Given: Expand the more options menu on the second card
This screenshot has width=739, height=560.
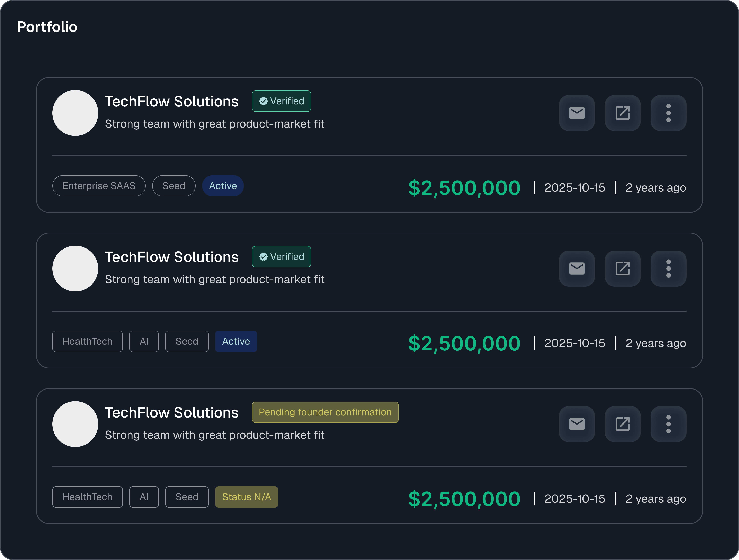Looking at the screenshot, I should (x=668, y=268).
